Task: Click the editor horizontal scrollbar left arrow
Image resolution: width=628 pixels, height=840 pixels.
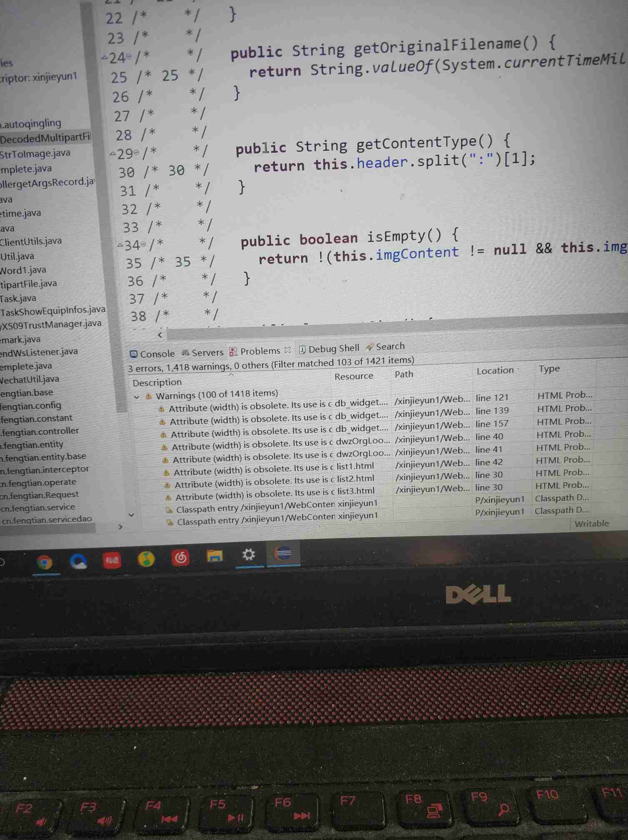Action: pos(160,335)
